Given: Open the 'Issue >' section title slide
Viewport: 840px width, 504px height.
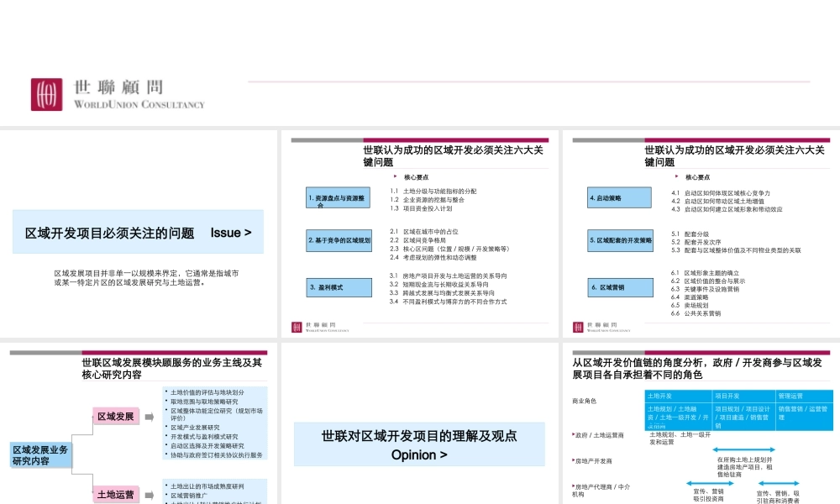Looking at the screenshot, I should click(138, 233).
